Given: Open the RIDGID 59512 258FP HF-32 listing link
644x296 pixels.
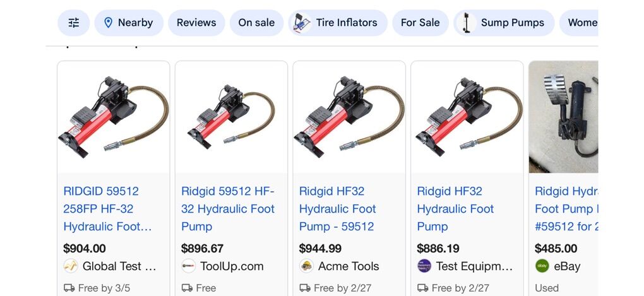Looking at the screenshot, I should (101, 208).
